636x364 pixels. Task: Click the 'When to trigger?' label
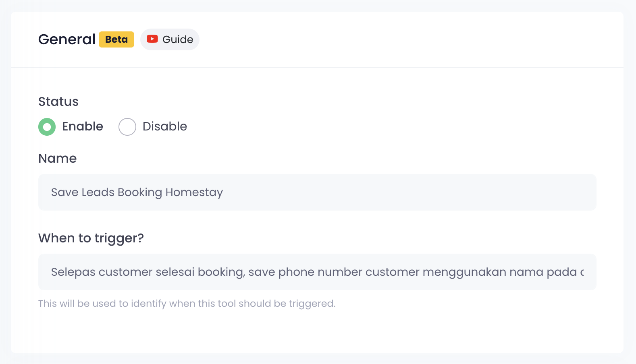(x=91, y=238)
